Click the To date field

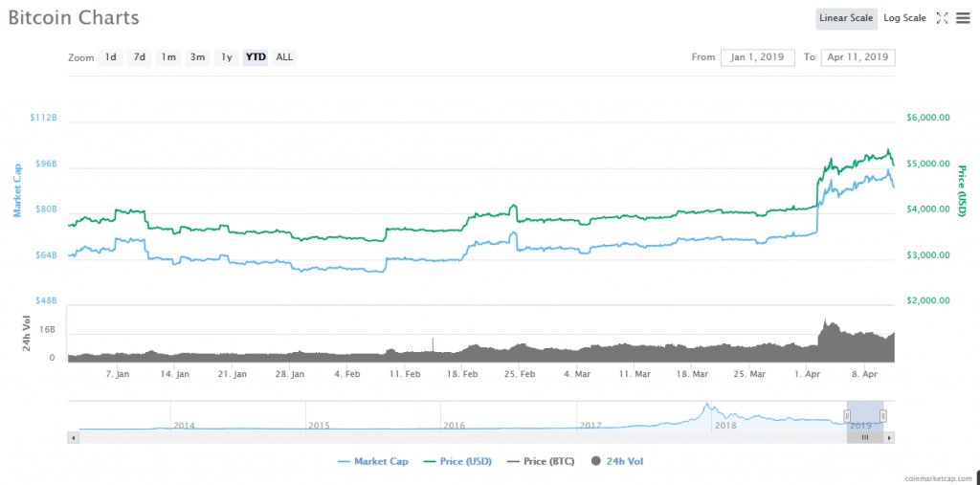pyautogui.click(x=858, y=57)
